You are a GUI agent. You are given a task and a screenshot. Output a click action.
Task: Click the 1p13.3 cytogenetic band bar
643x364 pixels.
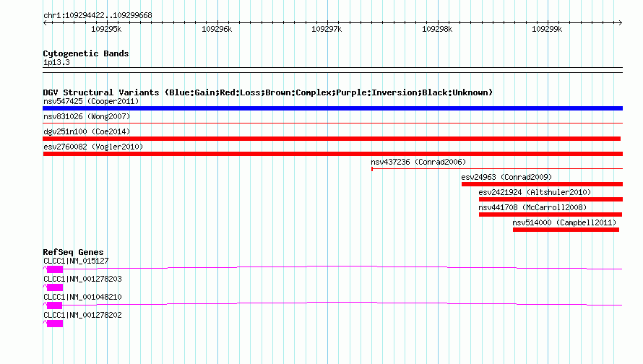click(332, 70)
